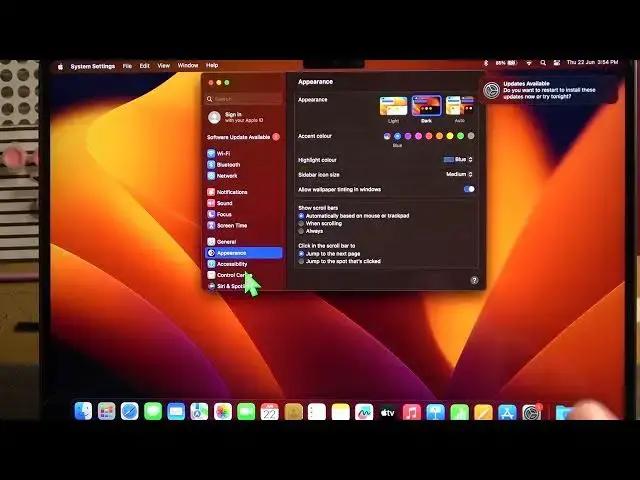Open Mail from the Dock
The image size is (640, 480).
pyautogui.click(x=176, y=411)
